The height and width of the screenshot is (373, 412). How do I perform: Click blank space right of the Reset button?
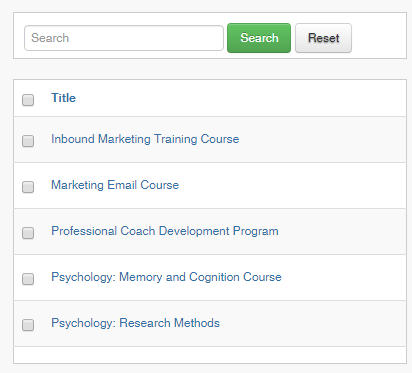tap(378, 38)
